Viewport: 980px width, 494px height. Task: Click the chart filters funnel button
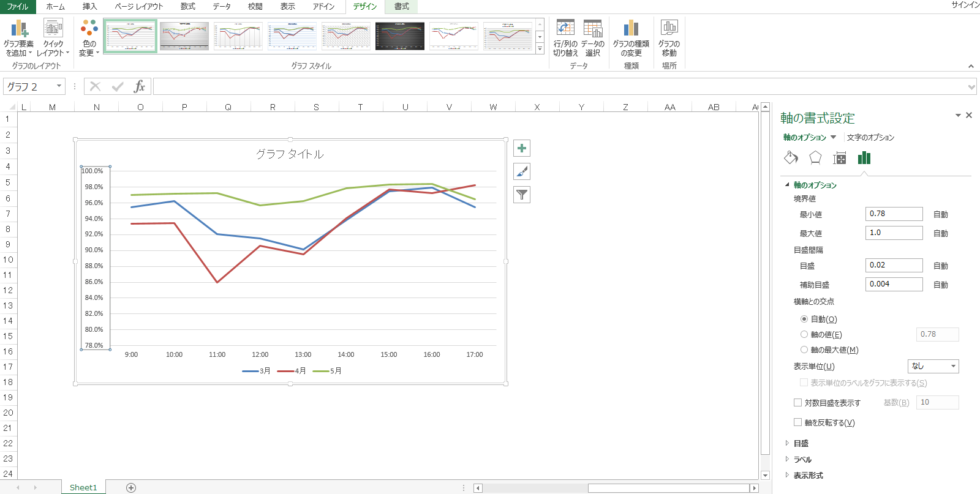(x=522, y=195)
